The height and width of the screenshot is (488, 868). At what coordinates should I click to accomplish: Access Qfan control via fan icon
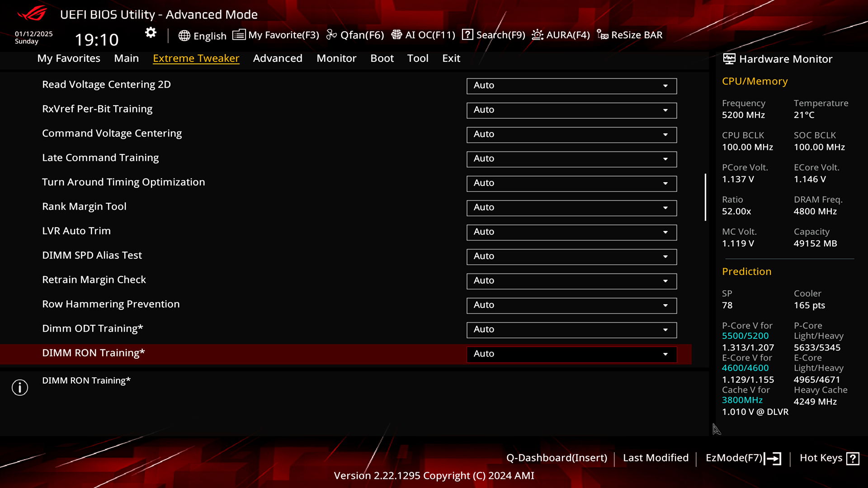[x=331, y=34]
